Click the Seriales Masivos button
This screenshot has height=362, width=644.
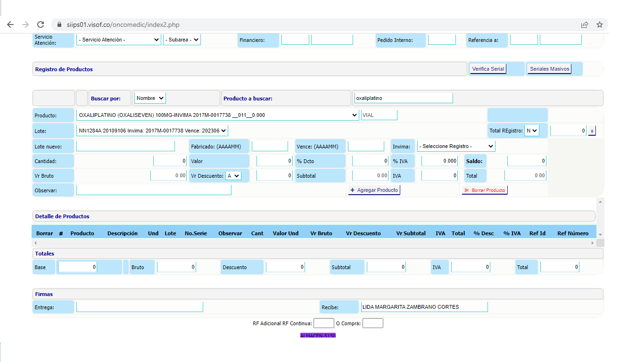(549, 69)
